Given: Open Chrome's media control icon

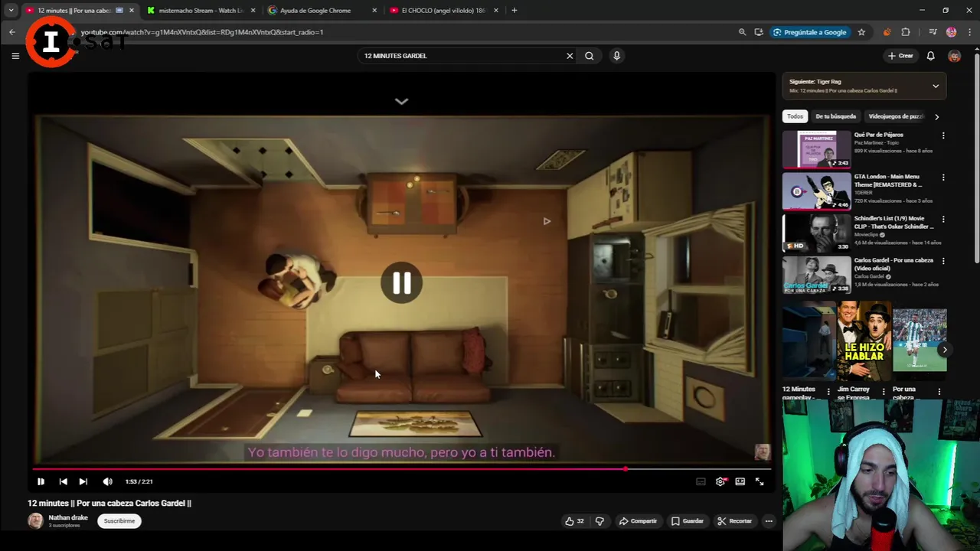Looking at the screenshot, I should click(x=933, y=32).
